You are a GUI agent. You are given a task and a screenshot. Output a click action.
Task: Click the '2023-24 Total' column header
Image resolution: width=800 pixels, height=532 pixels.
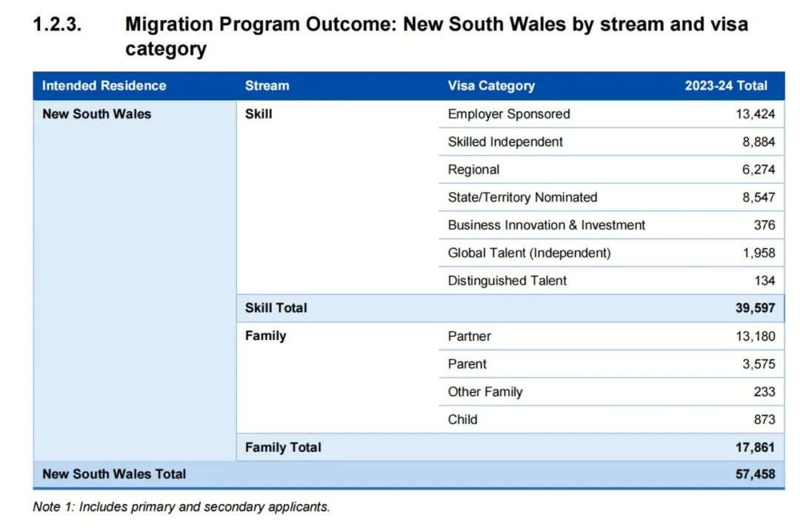(725, 85)
